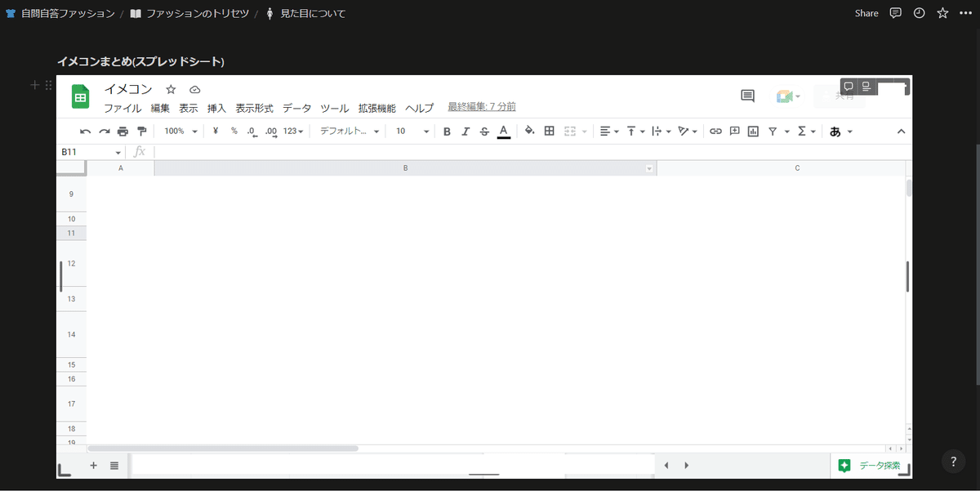
Task: Favorite this Notion page with the star
Action: point(942,13)
